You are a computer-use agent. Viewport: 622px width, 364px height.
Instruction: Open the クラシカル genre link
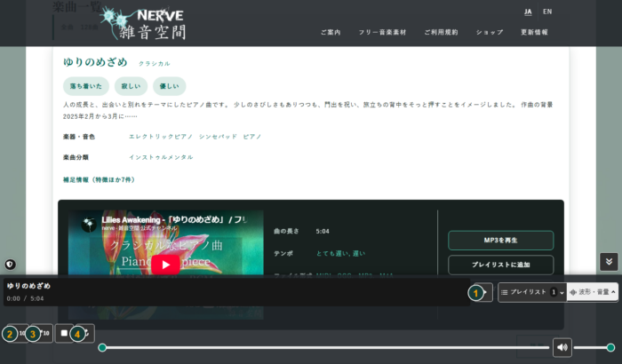click(x=155, y=63)
